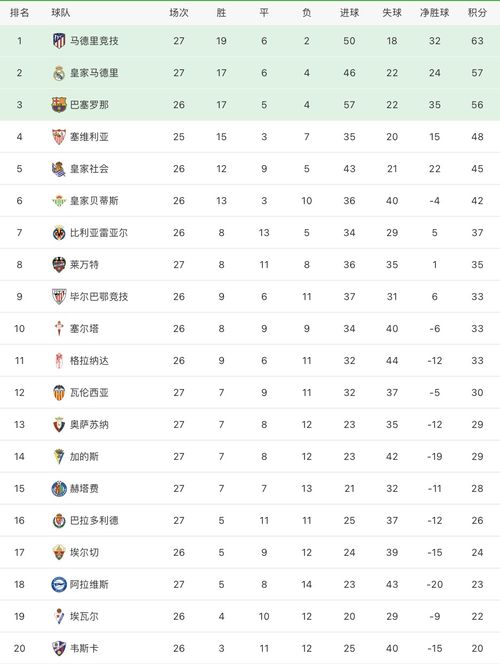Click the 积分 column header
The height and width of the screenshot is (664, 500).
point(477,13)
